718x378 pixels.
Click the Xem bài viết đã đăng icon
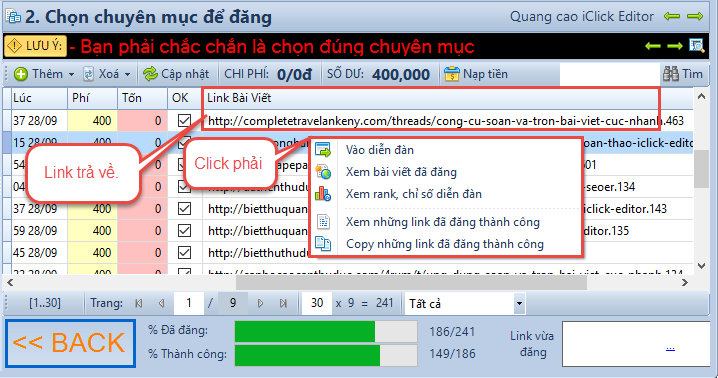click(323, 172)
